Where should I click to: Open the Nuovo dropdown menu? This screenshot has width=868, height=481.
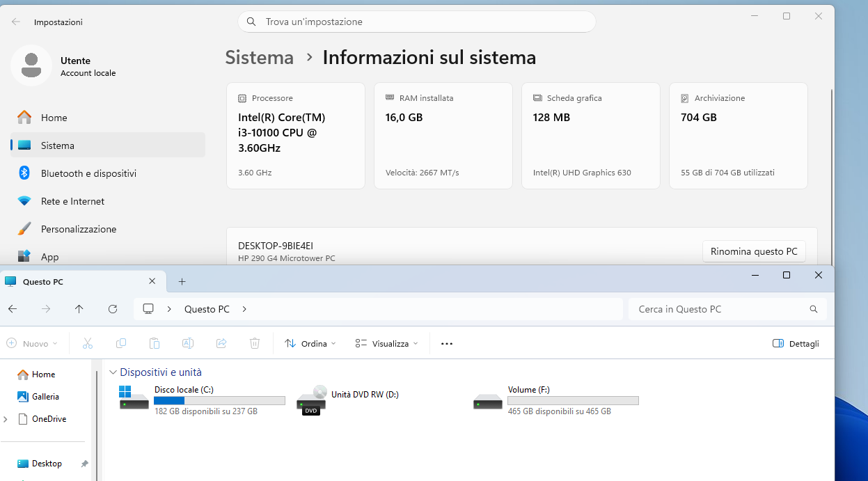point(32,343)
